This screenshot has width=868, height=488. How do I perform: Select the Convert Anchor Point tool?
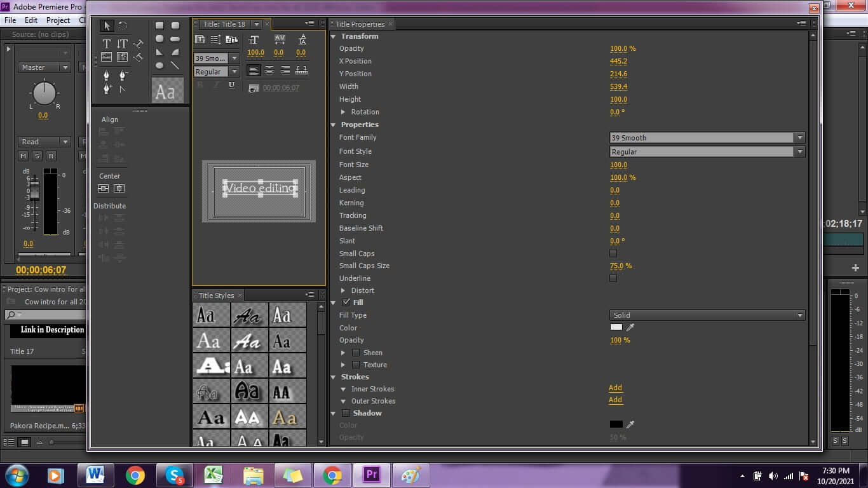pos(123,89)
